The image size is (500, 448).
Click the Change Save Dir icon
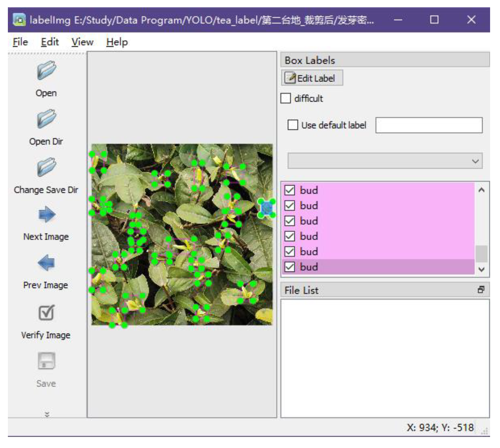point(46,167)
